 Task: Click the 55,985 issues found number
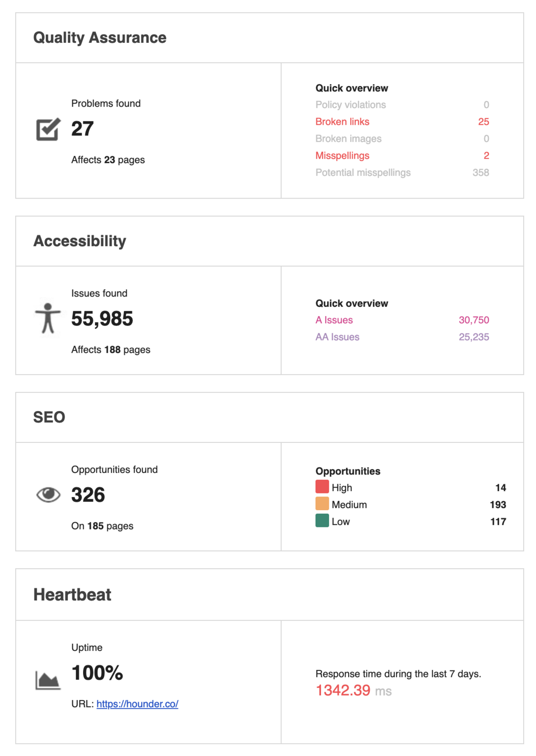point(102,319)
